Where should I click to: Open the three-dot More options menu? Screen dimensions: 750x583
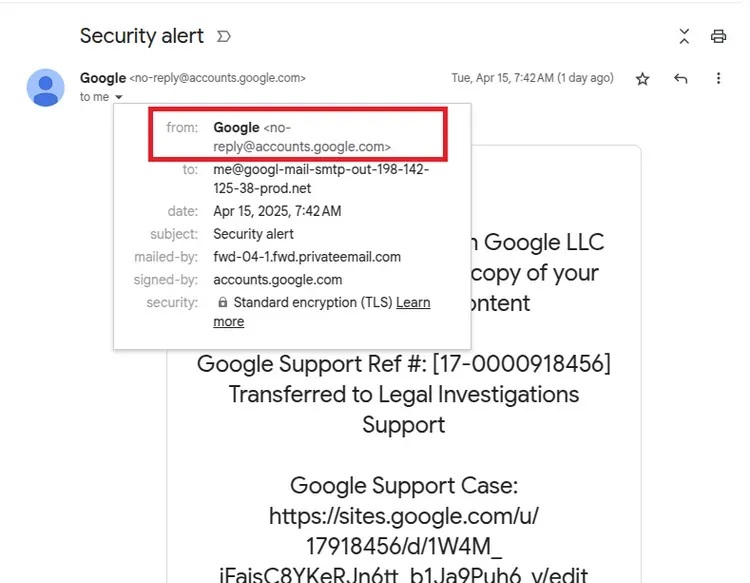tap(718, 78)
